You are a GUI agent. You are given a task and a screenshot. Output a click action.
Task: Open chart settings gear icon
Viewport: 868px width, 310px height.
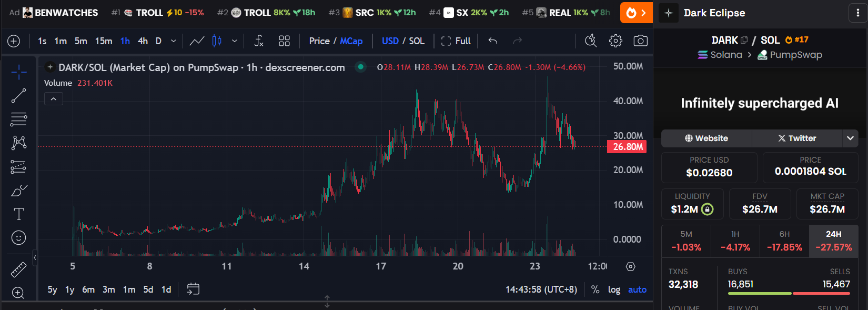coord(615,41)
